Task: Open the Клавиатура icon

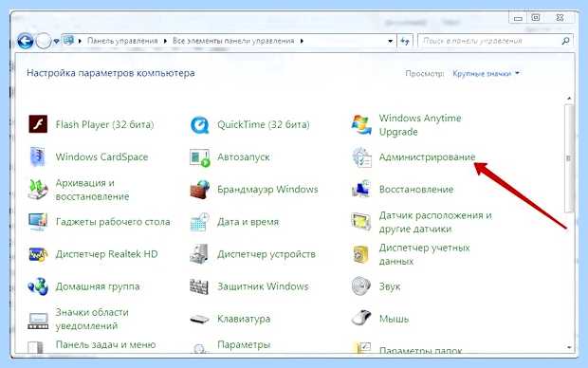Action: click(199, 320)
